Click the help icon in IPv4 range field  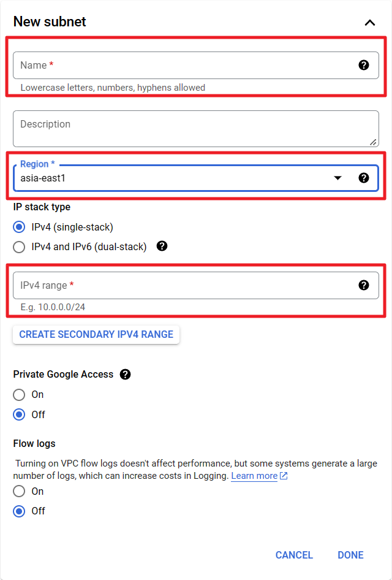click(x=364, y=285)
